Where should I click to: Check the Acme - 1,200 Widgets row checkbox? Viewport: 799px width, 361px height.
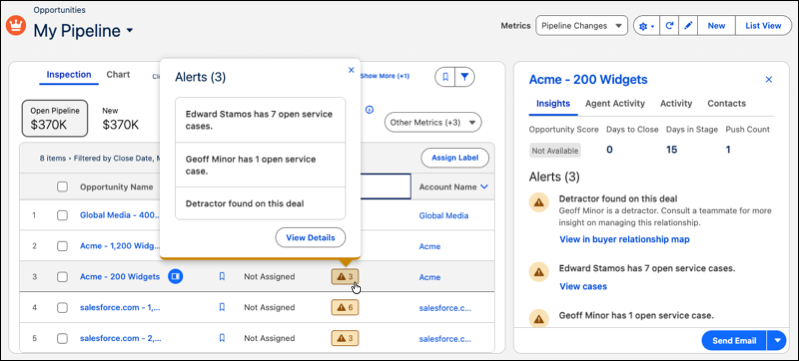click(x=62, y=246)
